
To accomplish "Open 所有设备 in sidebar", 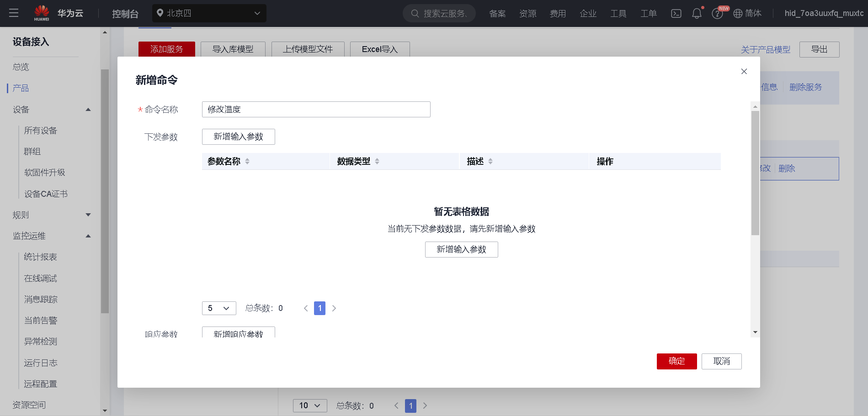I will (41, 131).
